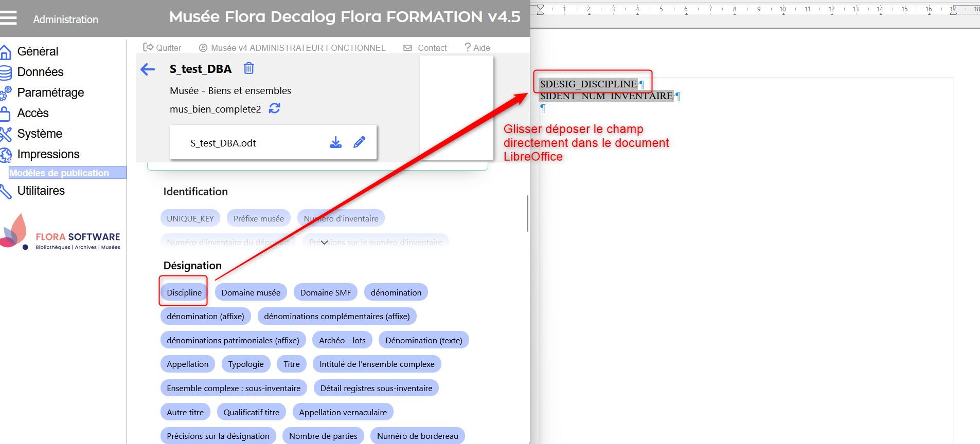
Task: Refresh the mus_bien_complete2 source
Action: [275, 108]
